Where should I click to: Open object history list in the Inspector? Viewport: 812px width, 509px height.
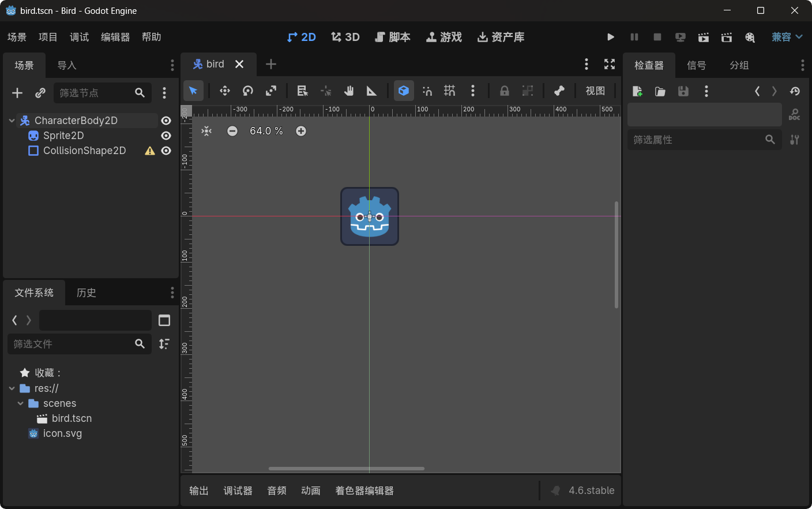click(795, 91)
